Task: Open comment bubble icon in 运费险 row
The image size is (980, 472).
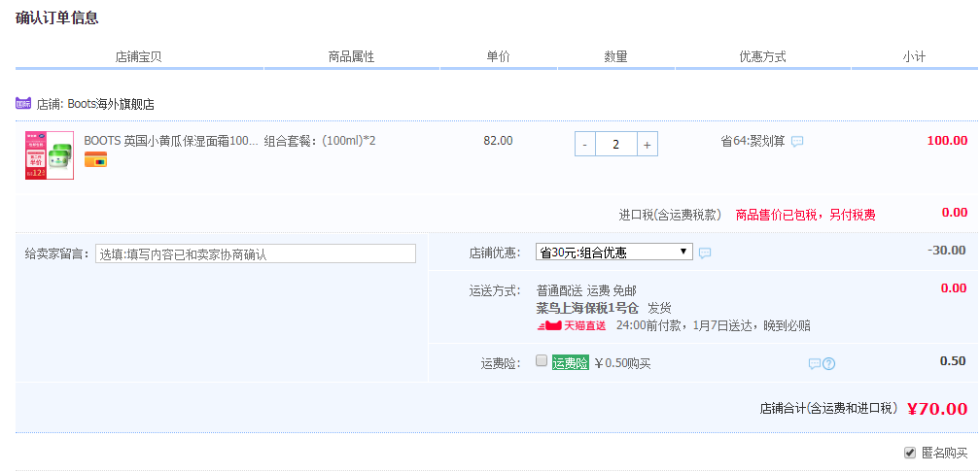Action: pyautogui.click(x=815, y=363)
